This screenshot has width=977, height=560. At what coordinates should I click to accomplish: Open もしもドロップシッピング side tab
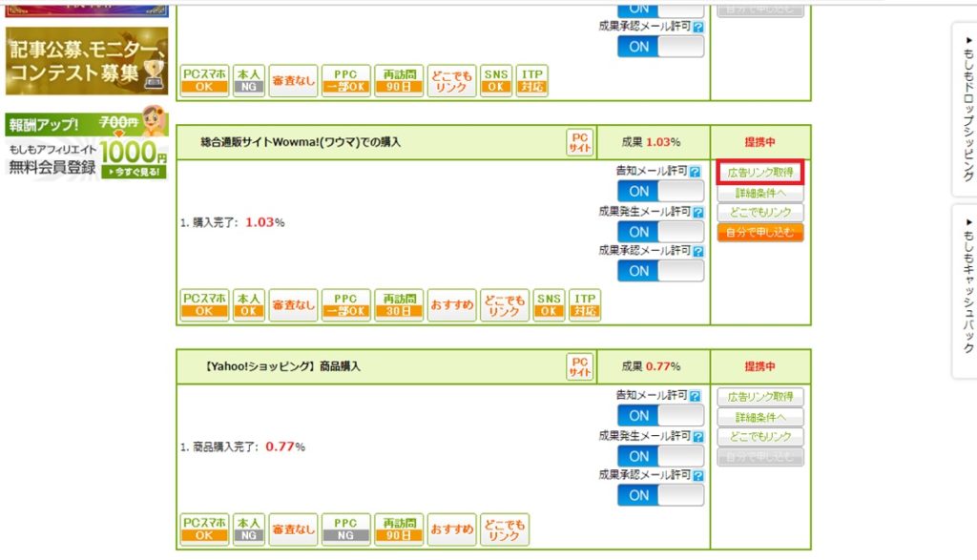click(x=967, y=109)
